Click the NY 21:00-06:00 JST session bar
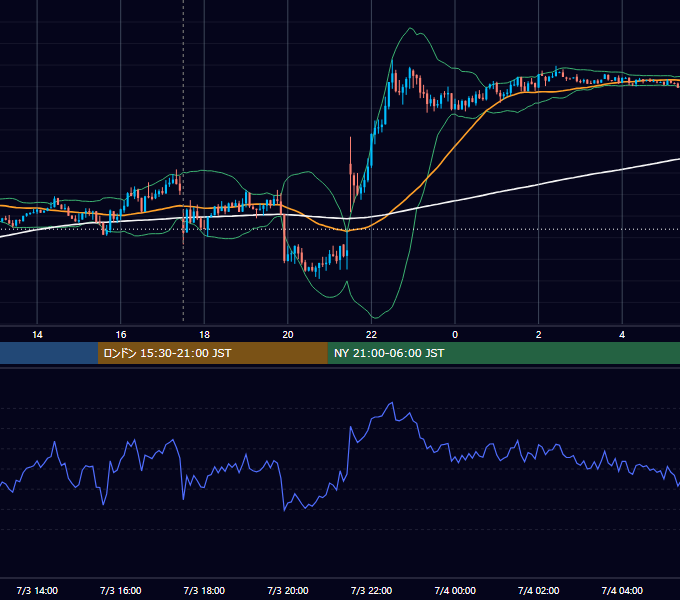680x600 pixels. pos(503,353)
